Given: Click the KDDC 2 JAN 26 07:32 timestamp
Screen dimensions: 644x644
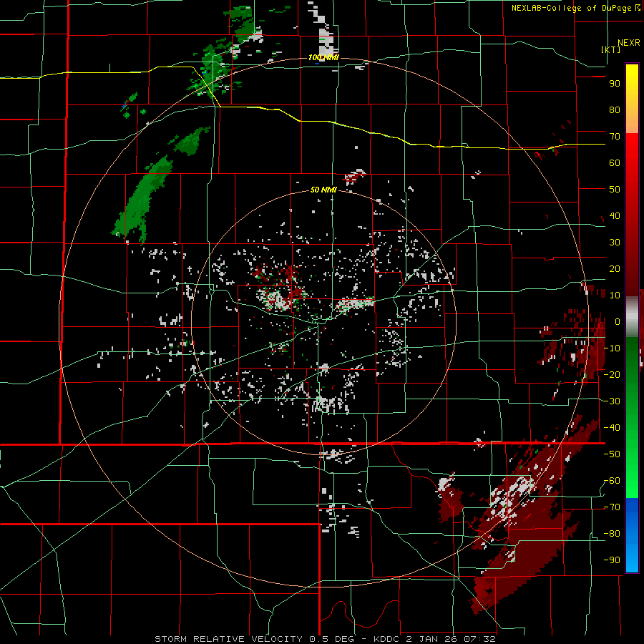Looking at the screenshot, I should point(434,639).
